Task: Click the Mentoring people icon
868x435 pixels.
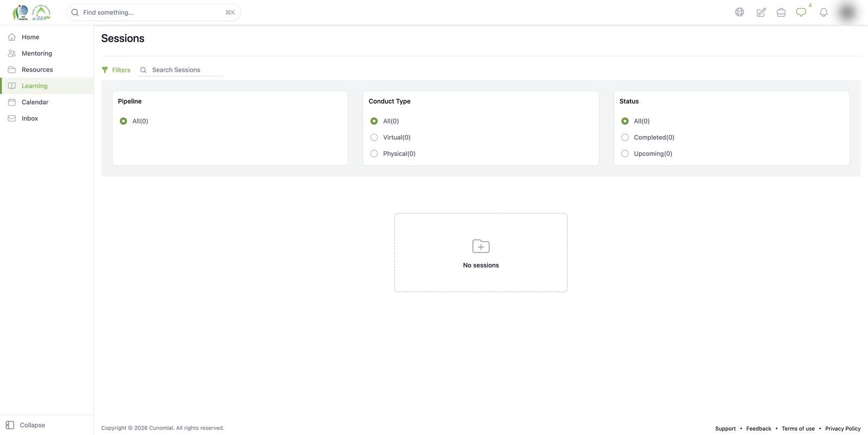Action: point(12,53)
